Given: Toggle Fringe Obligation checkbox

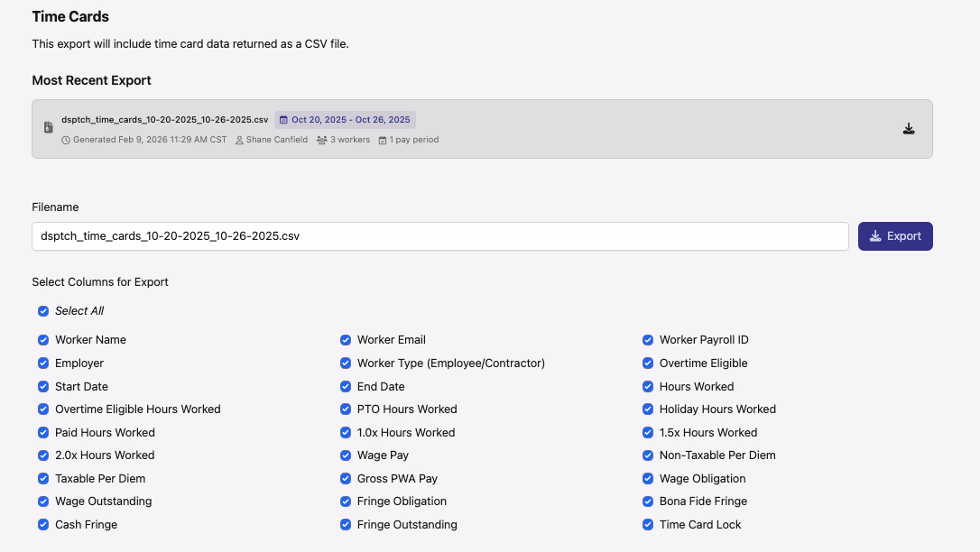Looking at the screenshot, I should (x=346, y=501).
